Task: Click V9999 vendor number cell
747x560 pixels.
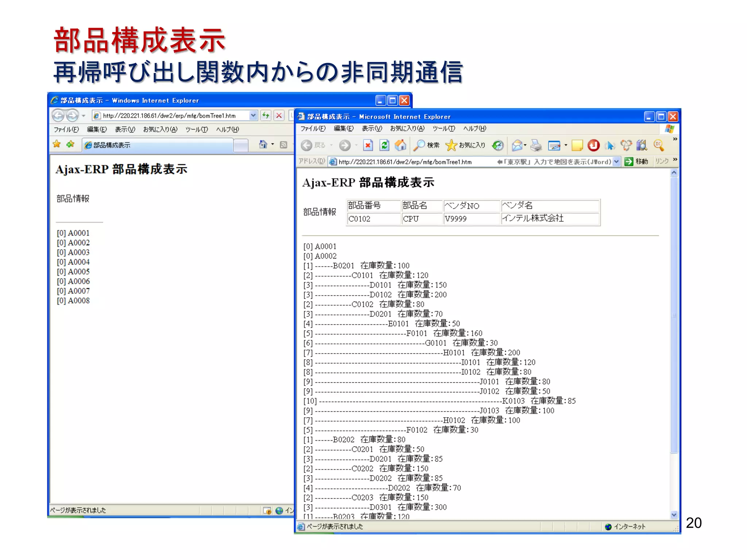Action: [x=471, y=219]
